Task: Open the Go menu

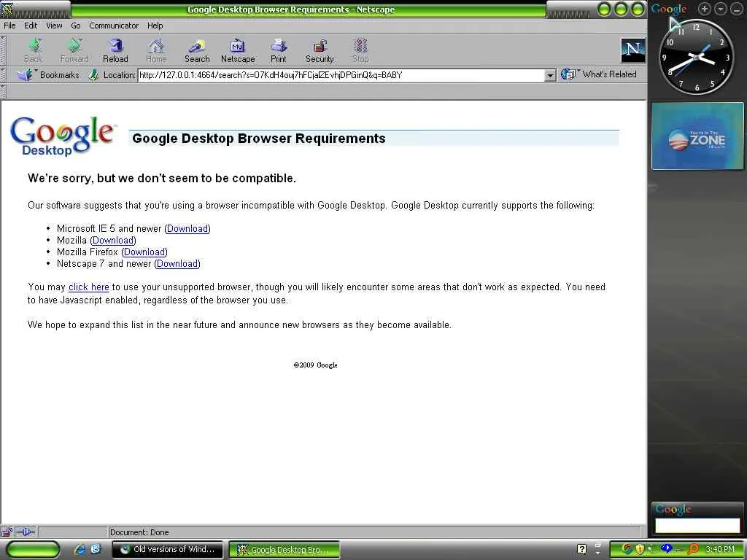Action: 76,26
